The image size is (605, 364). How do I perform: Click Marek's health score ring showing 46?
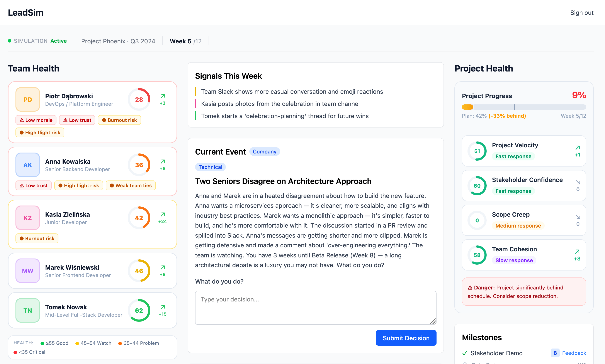coord(139,271)
